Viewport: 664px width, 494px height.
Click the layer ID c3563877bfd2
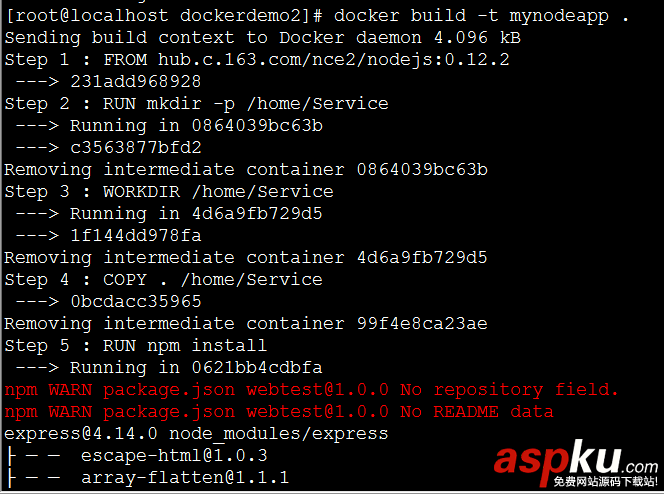click(x=135, y=148)
